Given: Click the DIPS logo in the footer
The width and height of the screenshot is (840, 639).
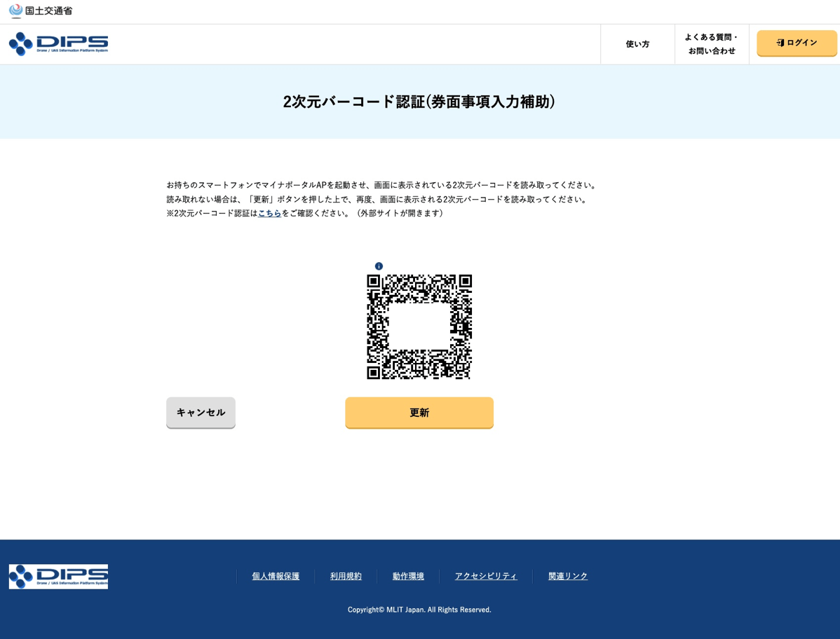Looking at the screenshot, I should [58, 577].
